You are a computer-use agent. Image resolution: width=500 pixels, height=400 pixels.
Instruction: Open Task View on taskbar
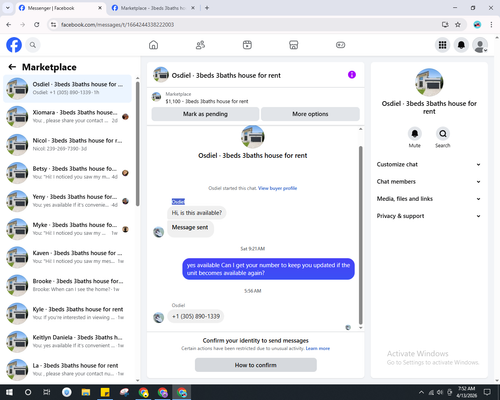pos(46,392)
